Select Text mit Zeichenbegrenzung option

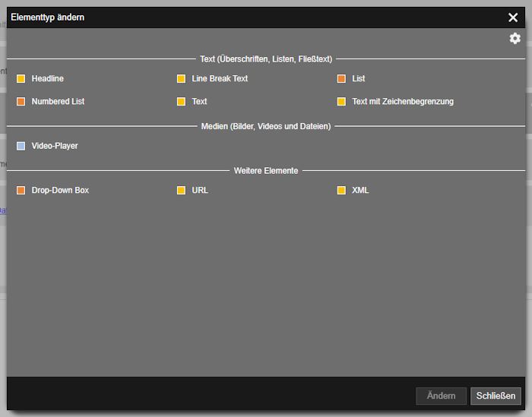click(403, 101)
